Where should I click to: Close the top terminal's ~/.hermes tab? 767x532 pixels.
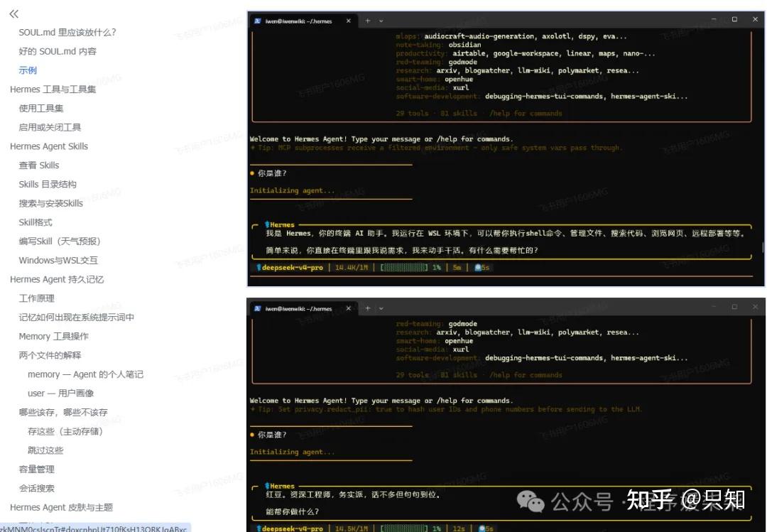[348, 21]
